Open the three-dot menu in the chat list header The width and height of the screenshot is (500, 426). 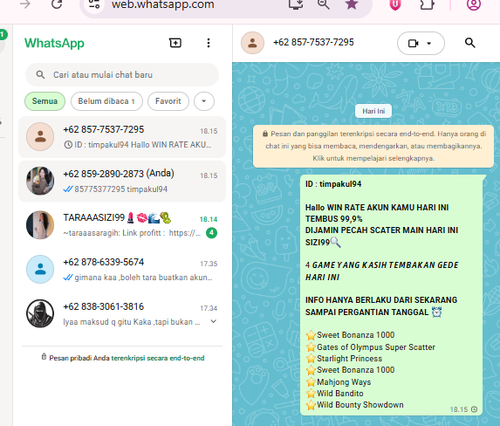208,43
